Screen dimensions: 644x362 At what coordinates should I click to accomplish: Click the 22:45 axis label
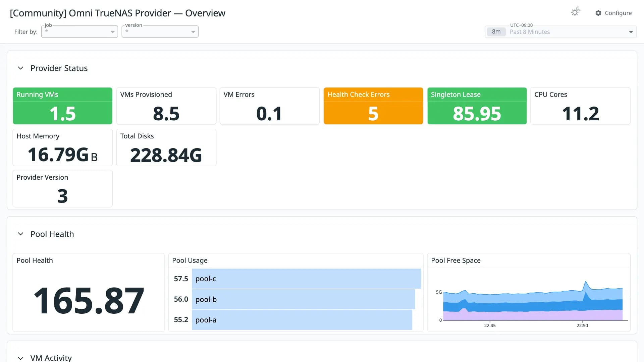pos(490,325)
